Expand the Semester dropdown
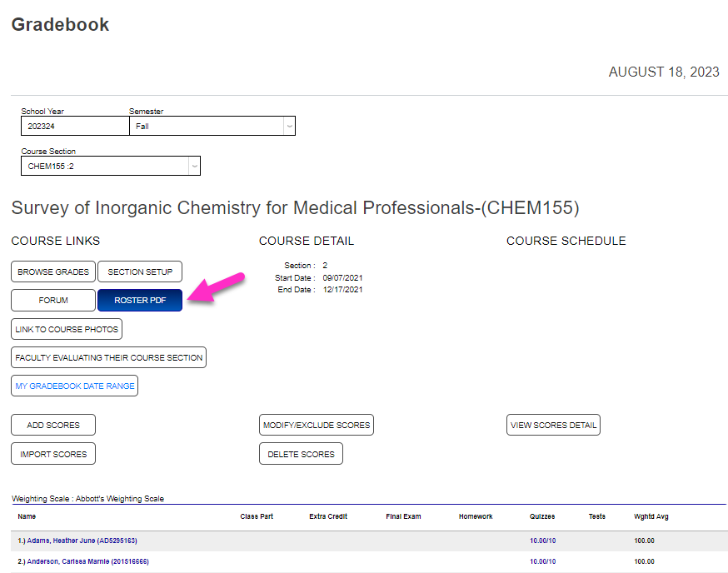The height and width of the screenshot is (573, 728). click(x=287, y=126)
